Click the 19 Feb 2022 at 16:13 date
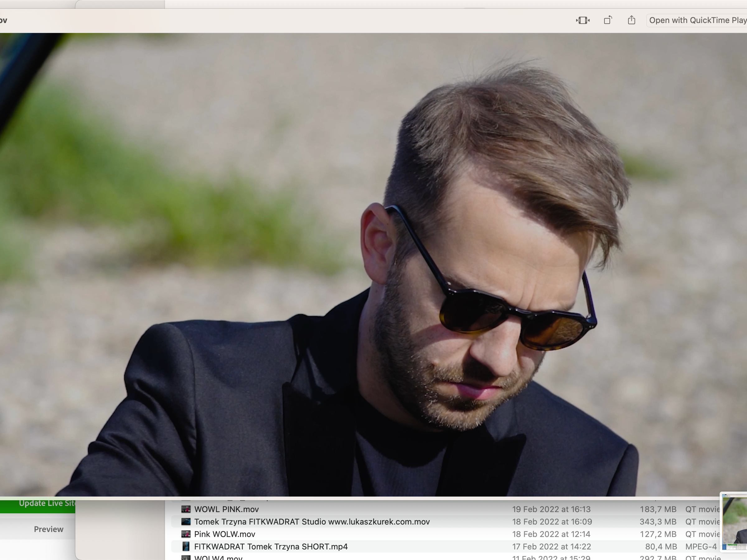The height and width of the screenshot is (560, 747). [x=551, y=509]
